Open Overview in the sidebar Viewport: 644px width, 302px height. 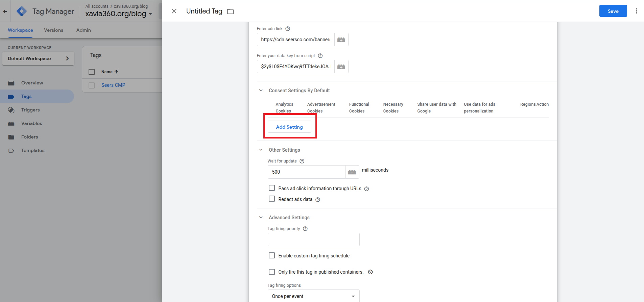pyautogui.click(x=32, y=83)
